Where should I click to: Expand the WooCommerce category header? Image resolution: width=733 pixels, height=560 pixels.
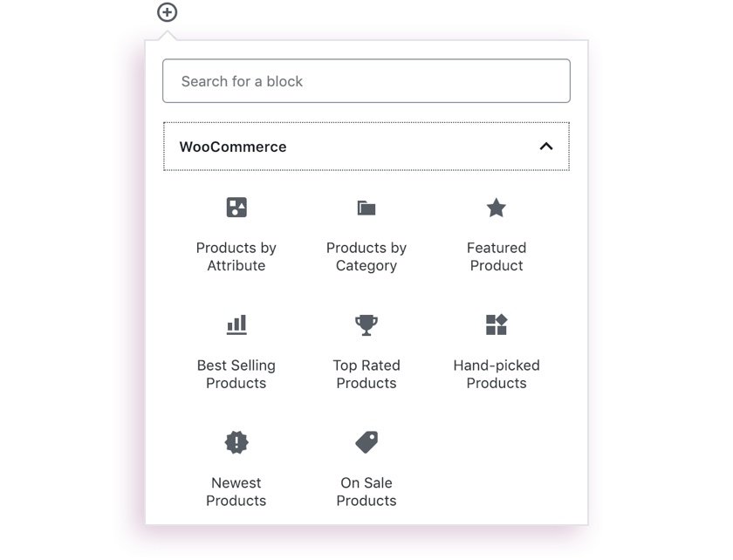point(366,147)
